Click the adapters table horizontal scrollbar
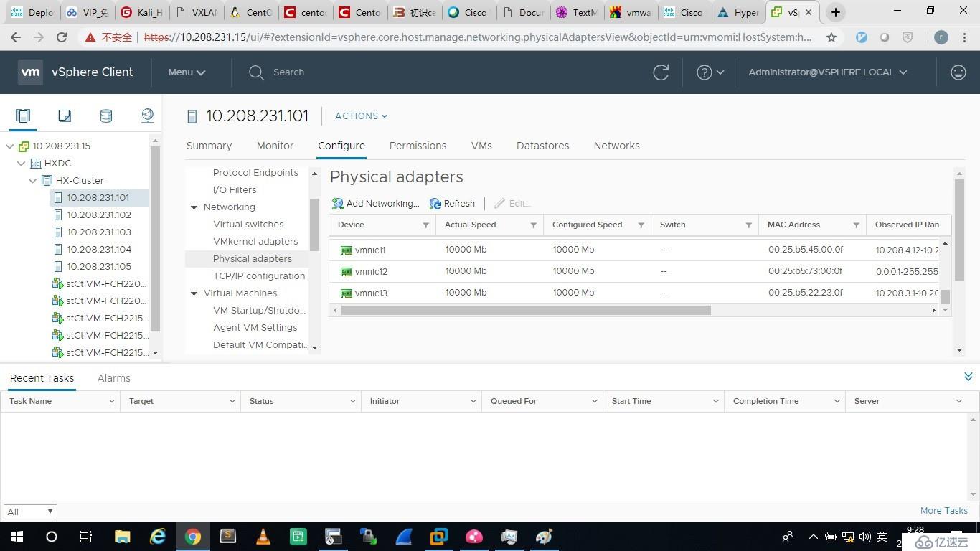980x551 pixels. [526, 311]
